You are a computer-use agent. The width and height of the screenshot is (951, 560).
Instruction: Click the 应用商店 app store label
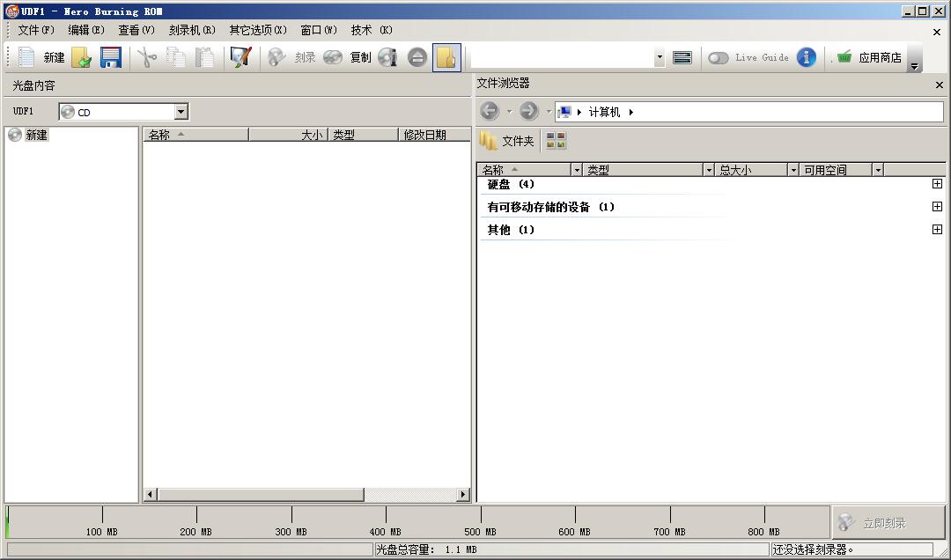pyautogui.click(x=880, y=57)
